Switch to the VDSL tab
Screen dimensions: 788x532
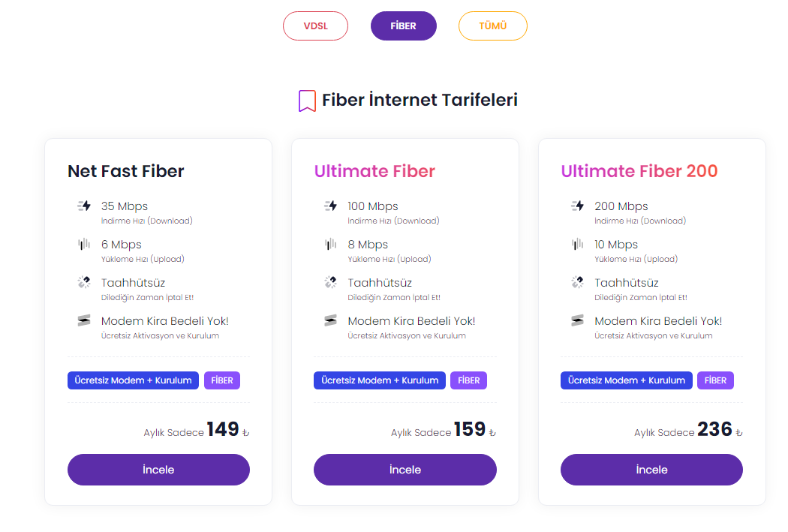315,26
